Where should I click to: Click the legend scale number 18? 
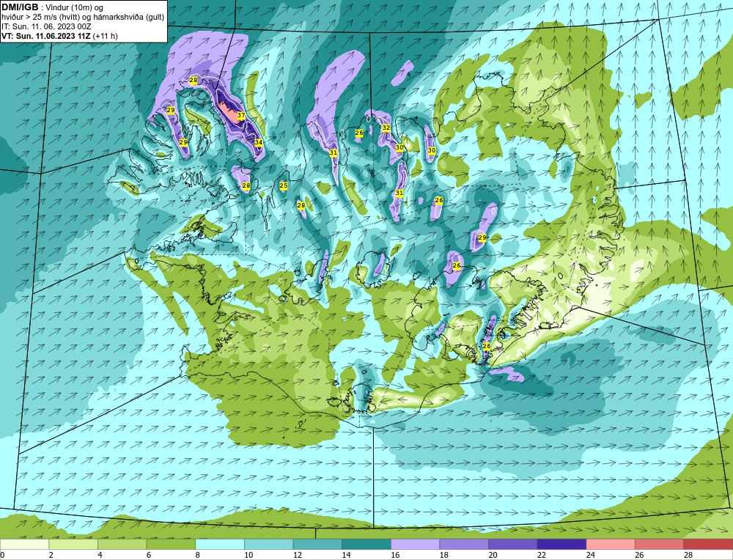(x=444, y=555)
